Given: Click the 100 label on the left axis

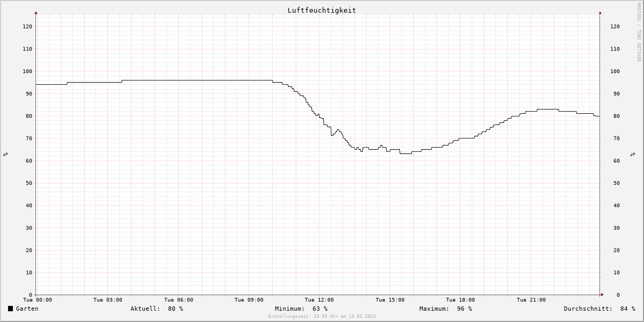Looking at the screenshot, I should pyautogui.click(x=27, y=71).
